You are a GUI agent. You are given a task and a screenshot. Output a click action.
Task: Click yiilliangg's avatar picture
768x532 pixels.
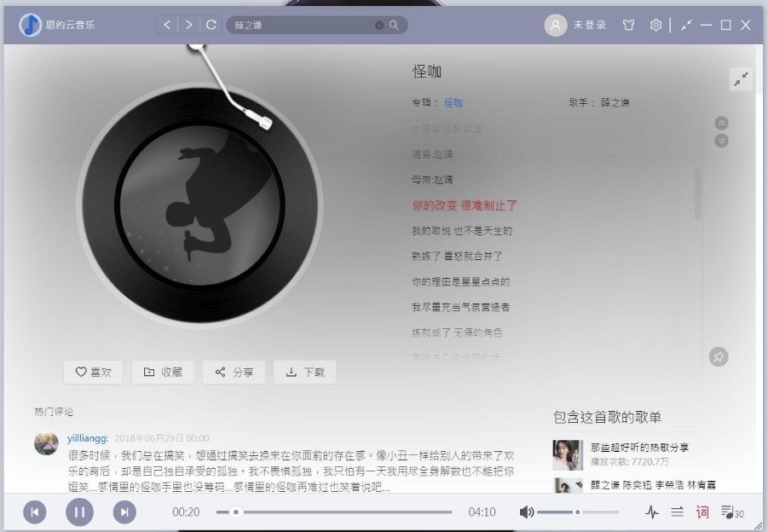pyautogui.click(x=46, y=443)
